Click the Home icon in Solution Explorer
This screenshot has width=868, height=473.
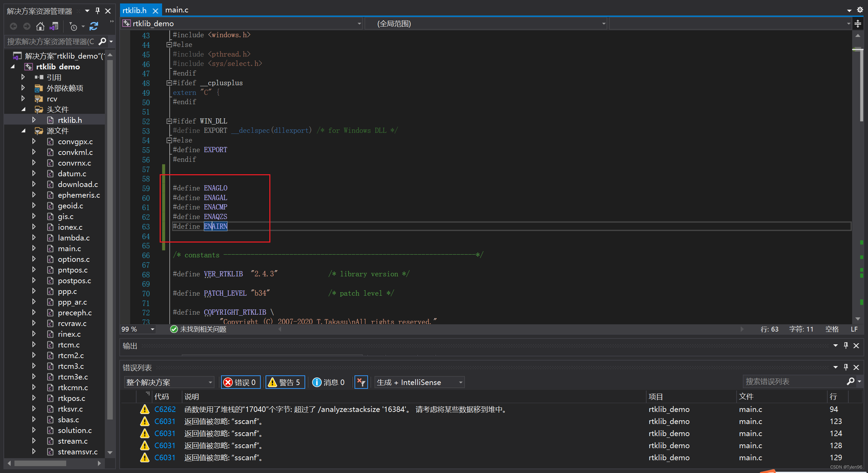pos(40,26)
